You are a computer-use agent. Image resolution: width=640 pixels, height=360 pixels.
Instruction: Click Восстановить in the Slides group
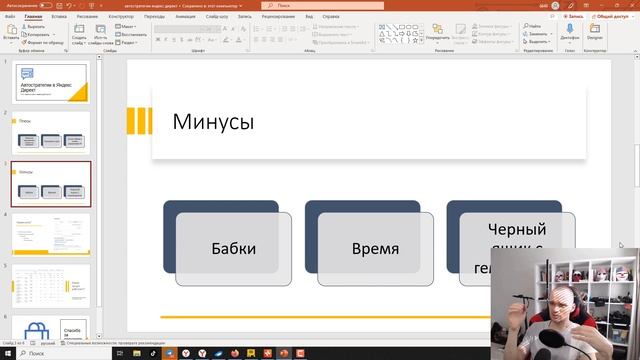131,35
